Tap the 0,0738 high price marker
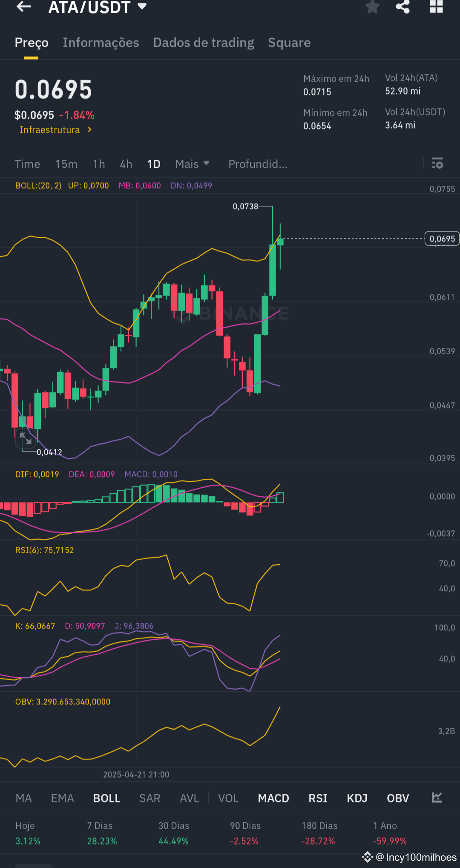This screenshot has height=868, width=460. pyautogui.click(x=245, y=207)
